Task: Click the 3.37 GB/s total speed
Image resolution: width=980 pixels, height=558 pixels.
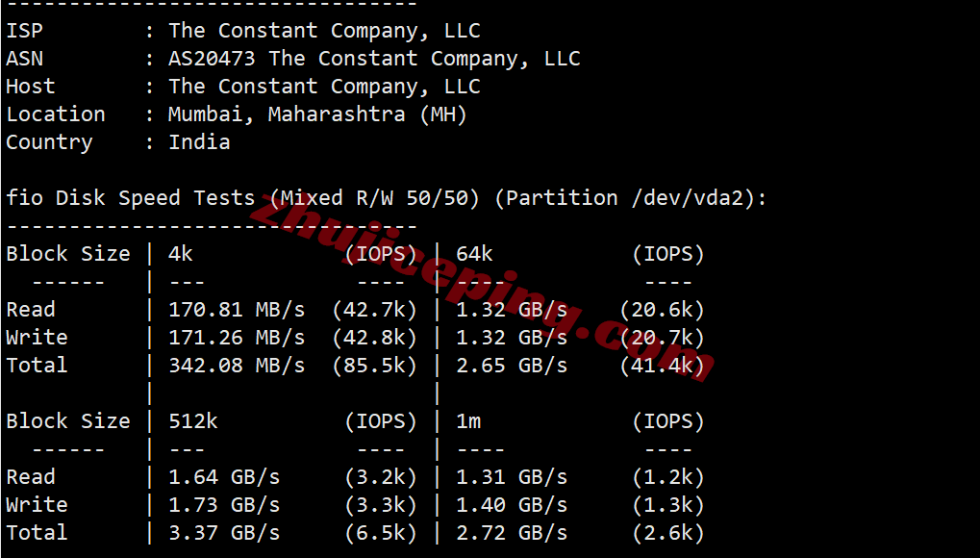Action: 224,533
